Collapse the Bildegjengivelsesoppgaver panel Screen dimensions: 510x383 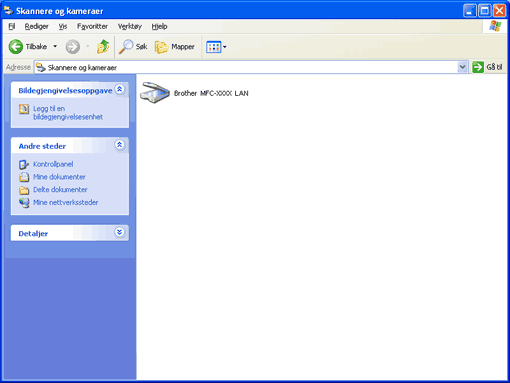pyautogui.click(x=119, y=89)
